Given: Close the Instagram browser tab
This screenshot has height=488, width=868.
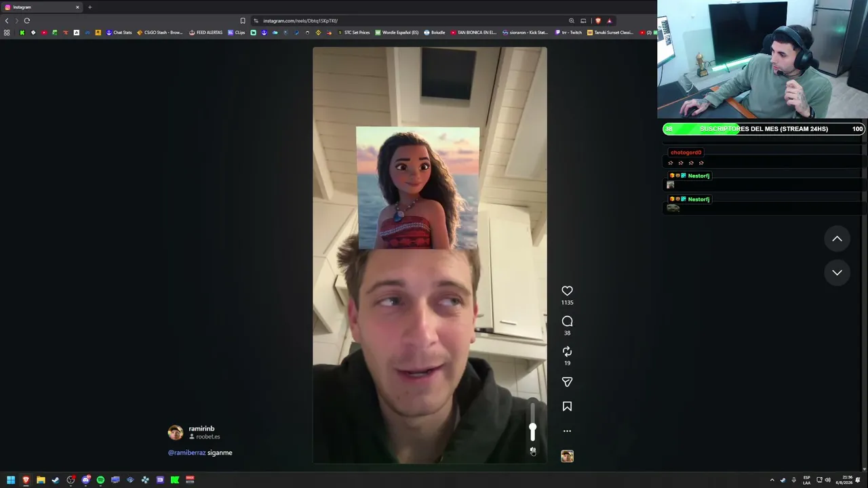Looking at the screenshot, I should pyautogui.click(x=77, y=7).
